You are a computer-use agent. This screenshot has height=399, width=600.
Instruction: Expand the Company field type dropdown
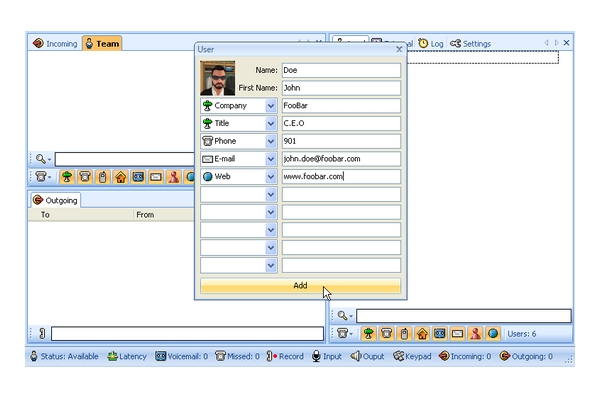tap(271, 106)
